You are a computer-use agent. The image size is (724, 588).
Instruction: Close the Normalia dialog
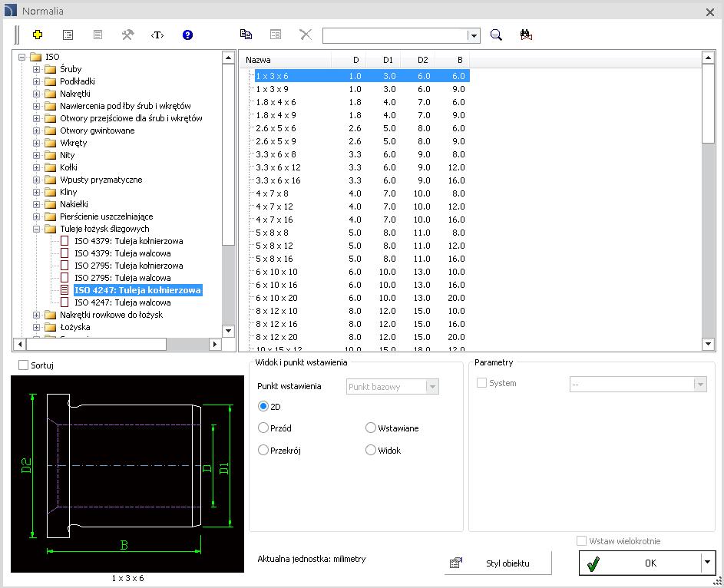click(710, 12)
